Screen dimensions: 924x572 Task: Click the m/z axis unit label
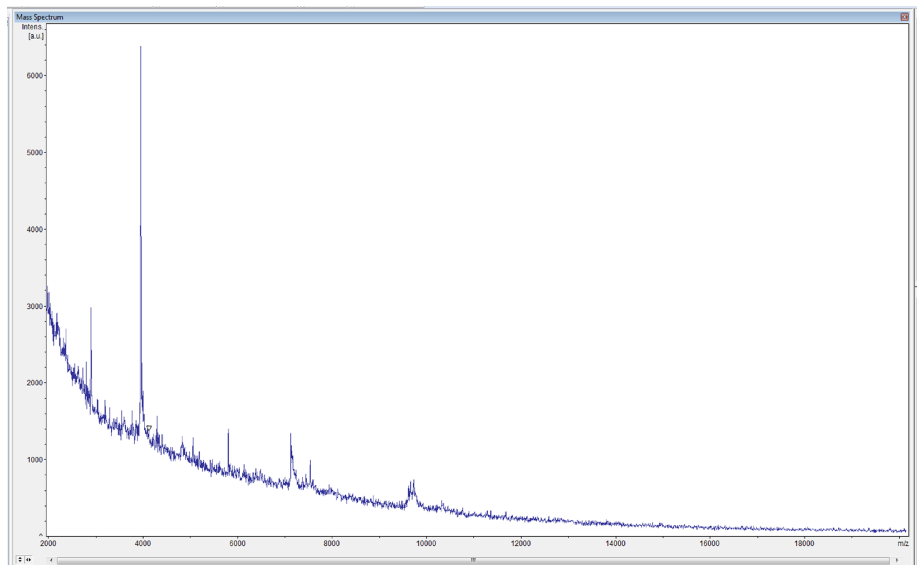(903, 544)
